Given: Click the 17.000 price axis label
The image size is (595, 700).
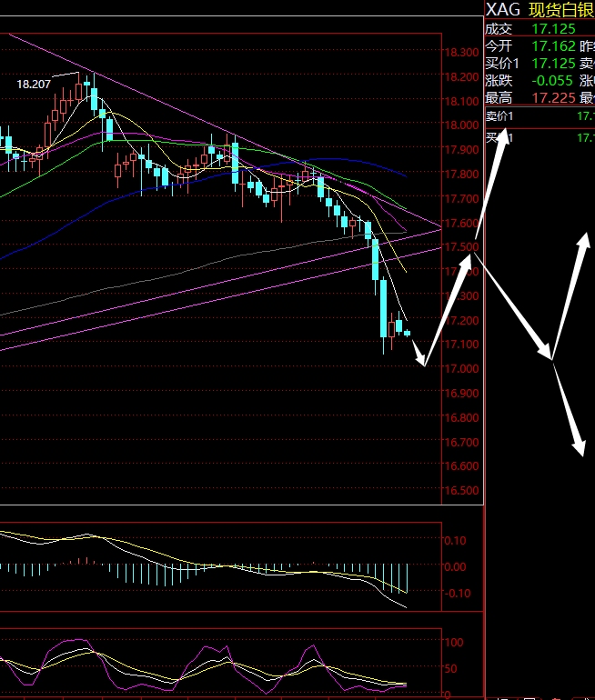Looking at the screenshot, I should [x=462, y=369].
